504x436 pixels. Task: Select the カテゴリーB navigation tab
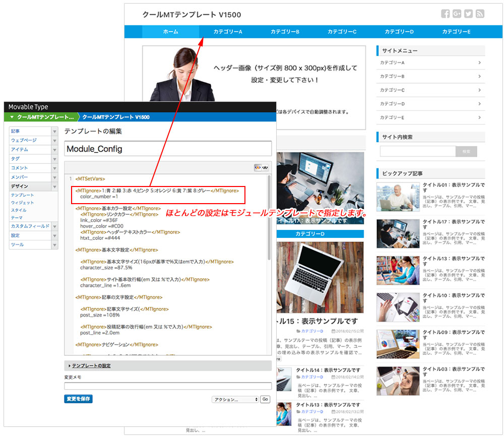[285, 32]
